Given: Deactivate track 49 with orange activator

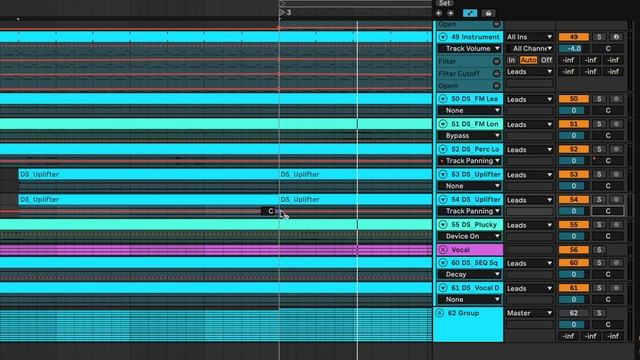Looking at the screenshot, I should click(x=573, y=37).
